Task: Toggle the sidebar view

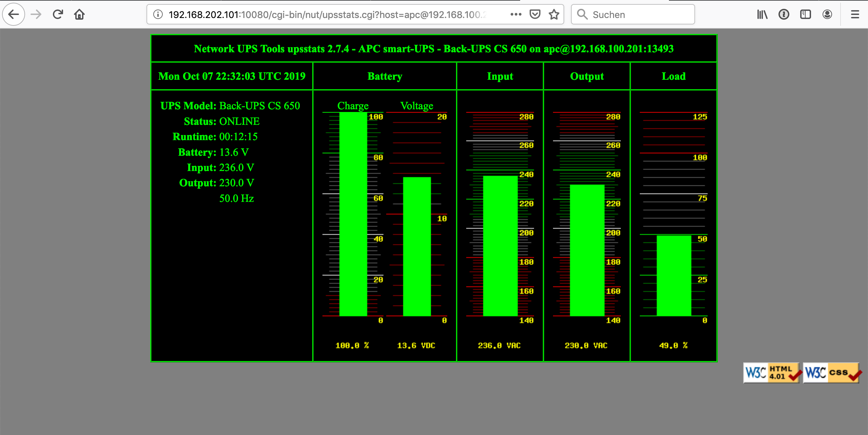Action: click(x=805, y=14)
